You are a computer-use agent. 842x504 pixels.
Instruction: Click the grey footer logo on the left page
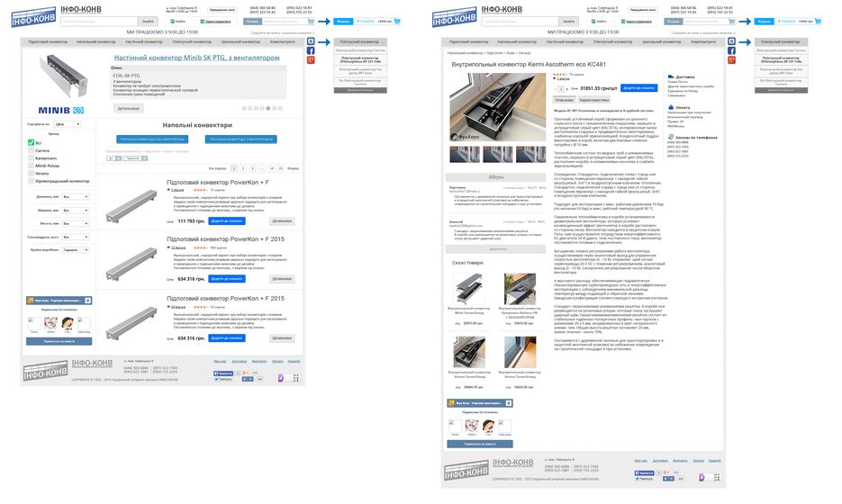[45, 371]
